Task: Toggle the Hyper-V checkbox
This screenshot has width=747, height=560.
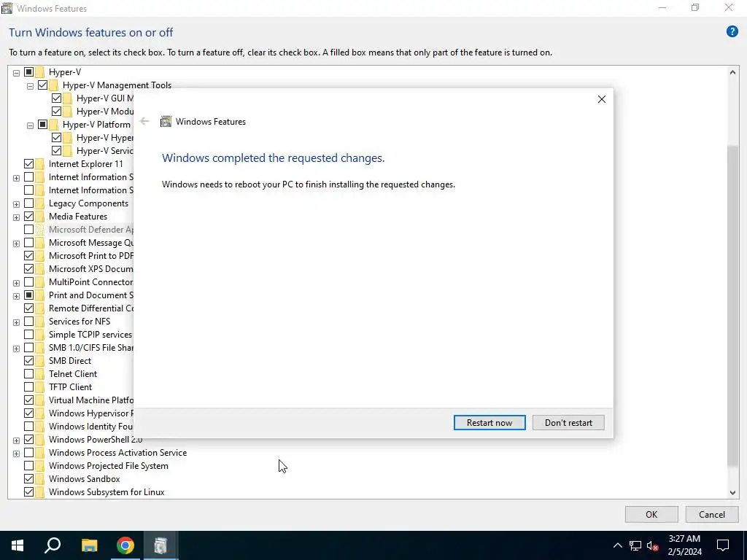Action: (28, 72)
